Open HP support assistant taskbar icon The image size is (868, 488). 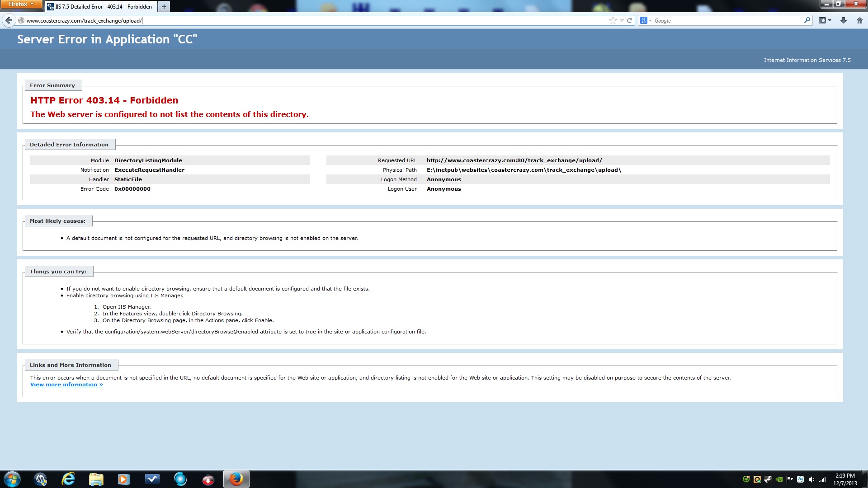40,479
